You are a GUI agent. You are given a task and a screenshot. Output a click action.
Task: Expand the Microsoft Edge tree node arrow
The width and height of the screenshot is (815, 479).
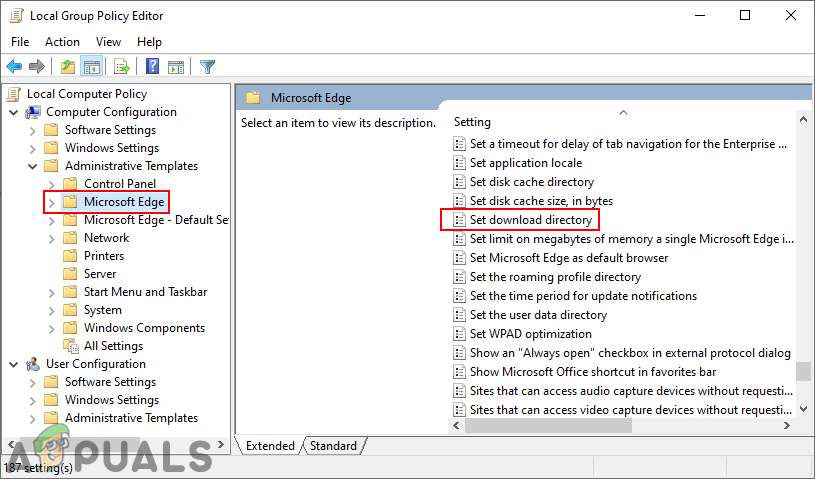pos(52,202)
